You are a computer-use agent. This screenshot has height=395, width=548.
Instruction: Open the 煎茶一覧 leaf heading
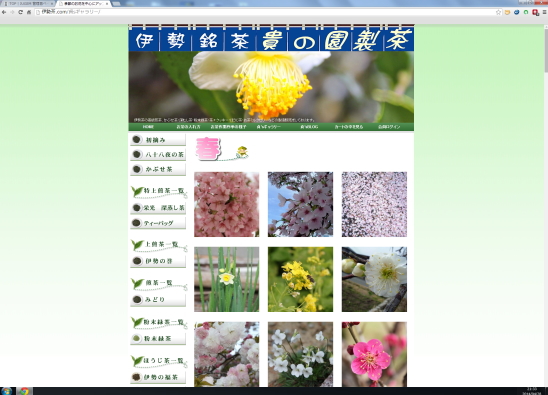tap(159, 283)
